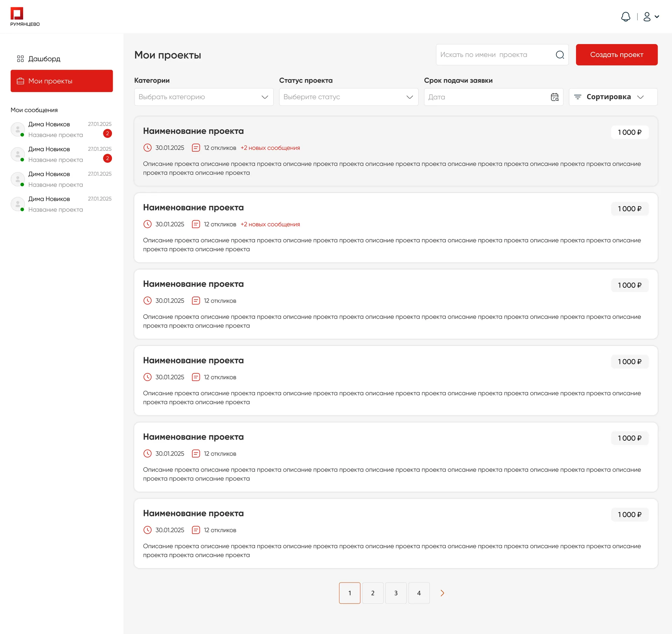This screenshot has width=672, height=634.
Task: Open the fifth project title
Action: [x=193, y=437]
